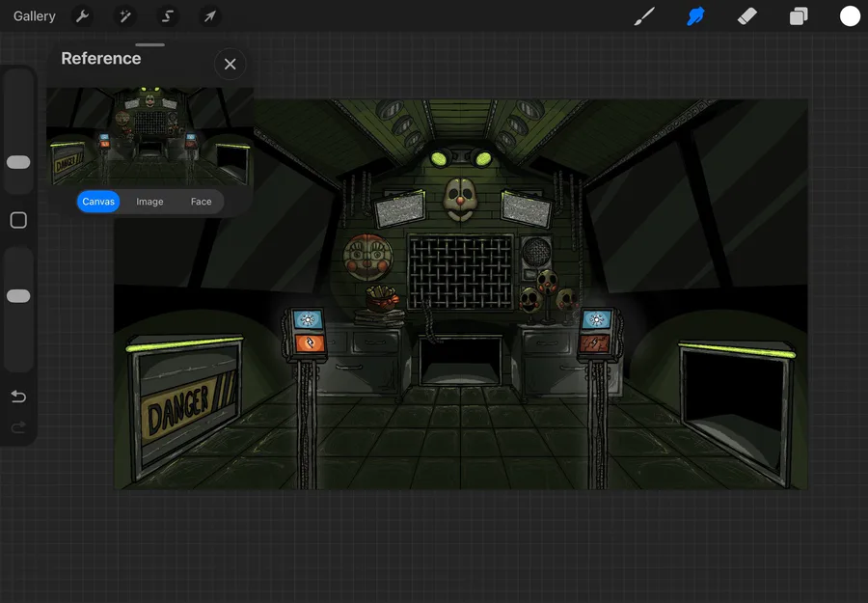Switch Reference to Face mode
The width and height of the screenshot is (868, 603).
(201, 202)
